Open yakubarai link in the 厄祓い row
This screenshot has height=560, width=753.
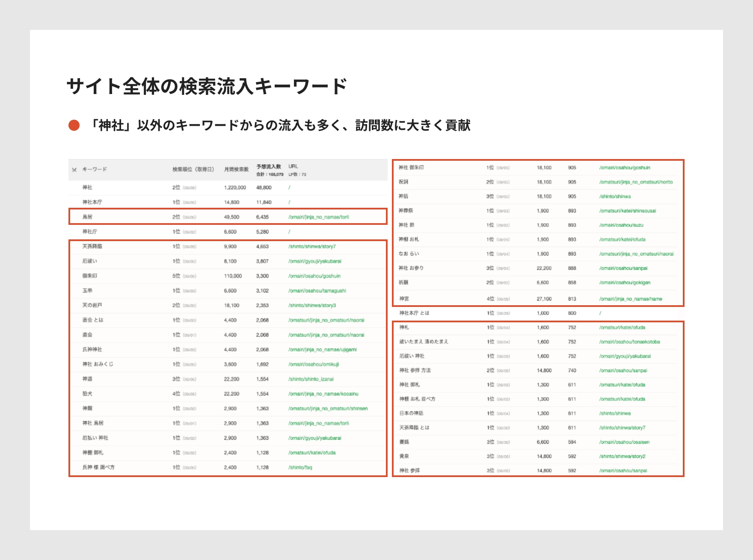coord(315,261)
